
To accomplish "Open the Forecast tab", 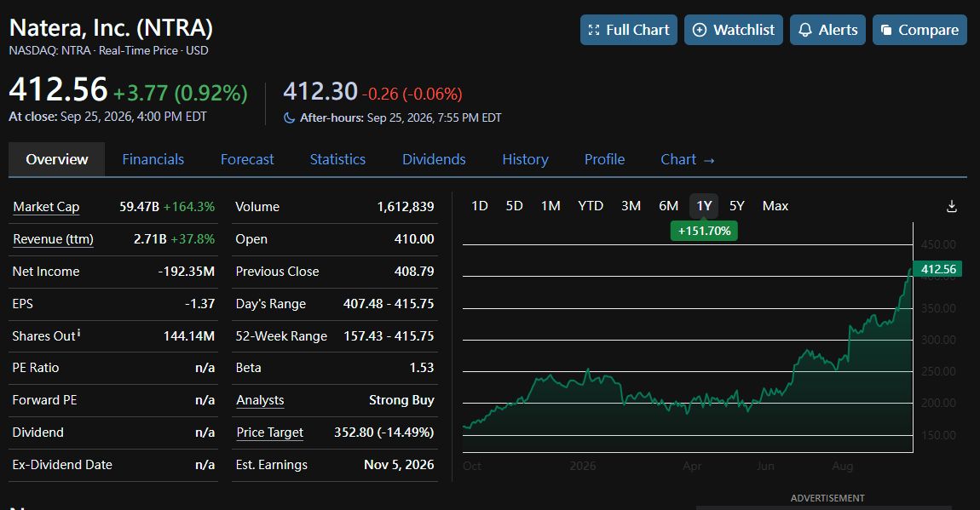I will [x=247, y=159].
